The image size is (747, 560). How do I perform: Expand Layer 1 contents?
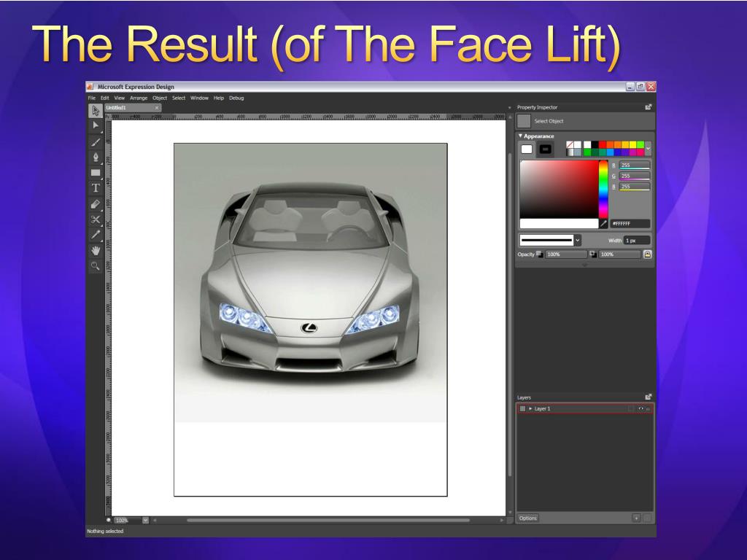(531, 408)
